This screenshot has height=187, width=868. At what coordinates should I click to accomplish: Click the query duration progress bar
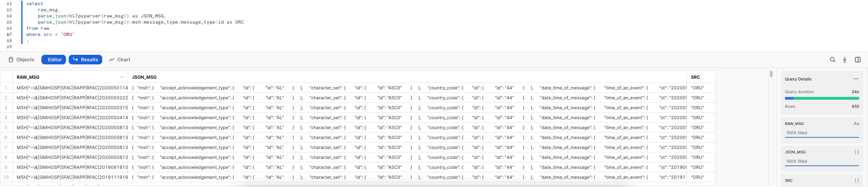coord(822,98)
